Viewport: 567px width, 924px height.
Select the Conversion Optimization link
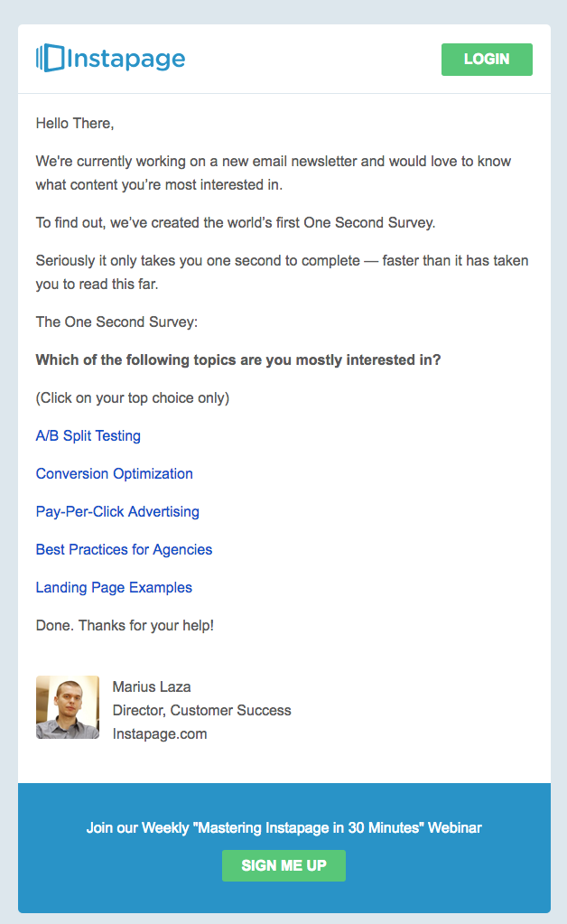115,473
